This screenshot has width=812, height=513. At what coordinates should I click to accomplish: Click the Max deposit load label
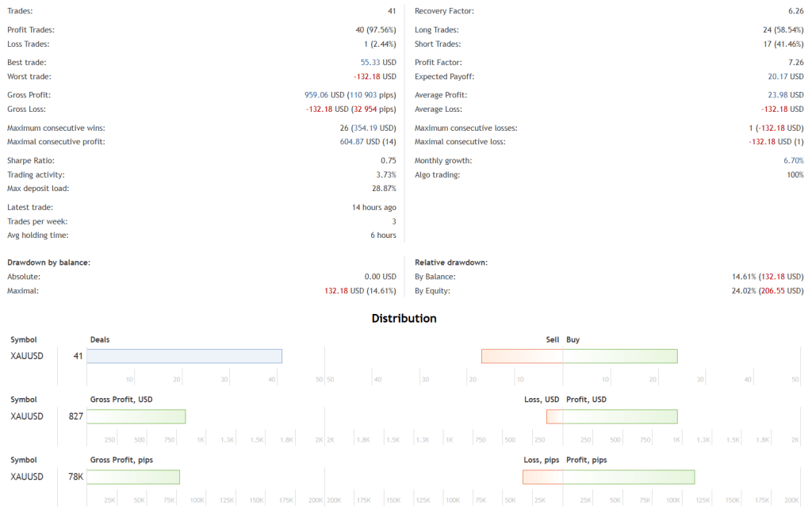(x=38, y=188)
